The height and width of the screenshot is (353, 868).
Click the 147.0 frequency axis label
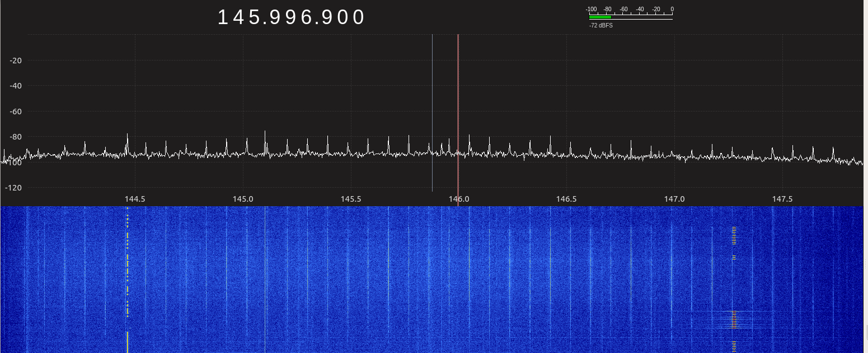(x=674, y=199)
